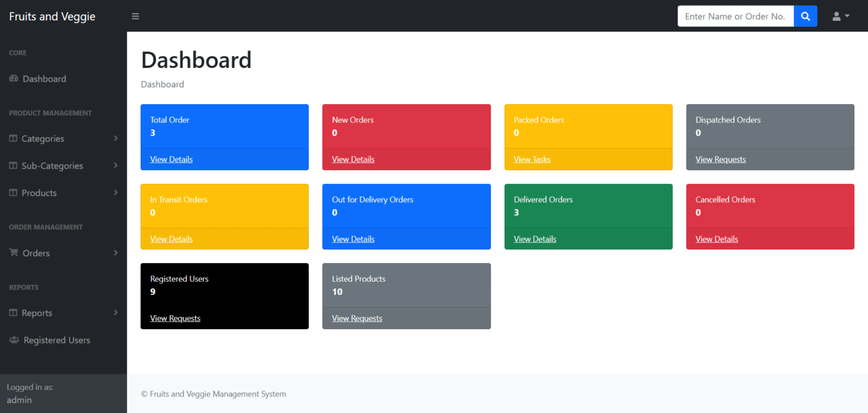Viewport: 868px width, 413px height.
Task: Click the Reports icon in the sidebar
Action: point(12,313)
